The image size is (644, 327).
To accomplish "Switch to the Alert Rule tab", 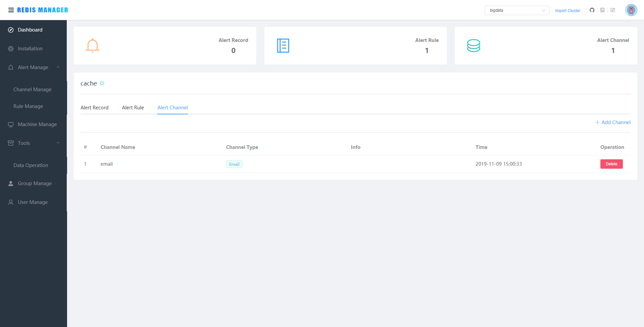I will click(133, 108).
